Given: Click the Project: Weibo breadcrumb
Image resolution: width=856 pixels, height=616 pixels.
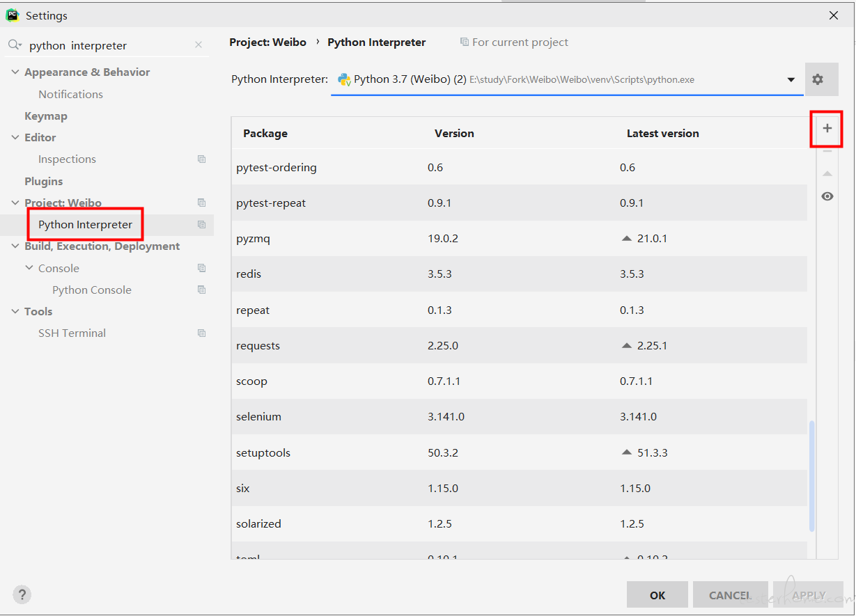Looking at the screenshot, I should 268,42.
